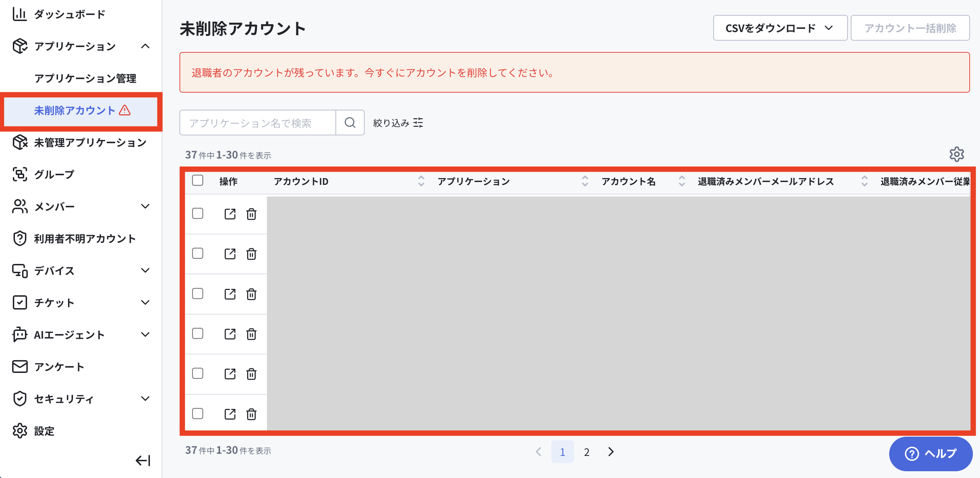The height and width of the screenshot is (478, 980).
Task: Check the third row checkbox
Action: (x=197, y=293)
